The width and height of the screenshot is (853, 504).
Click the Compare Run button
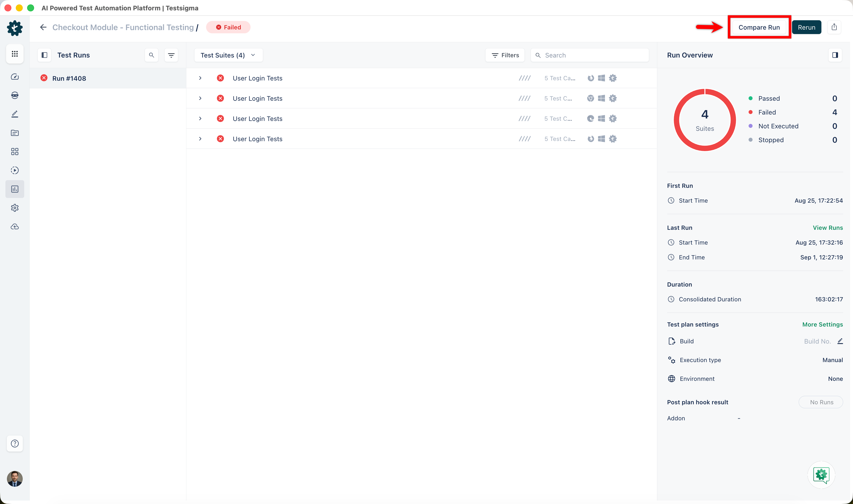(x=759, y=27)
